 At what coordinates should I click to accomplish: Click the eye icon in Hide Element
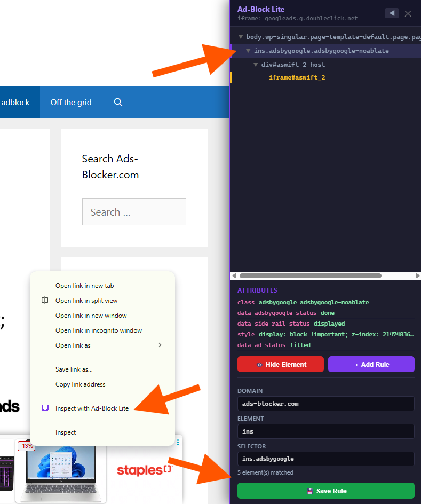point(259,365)
